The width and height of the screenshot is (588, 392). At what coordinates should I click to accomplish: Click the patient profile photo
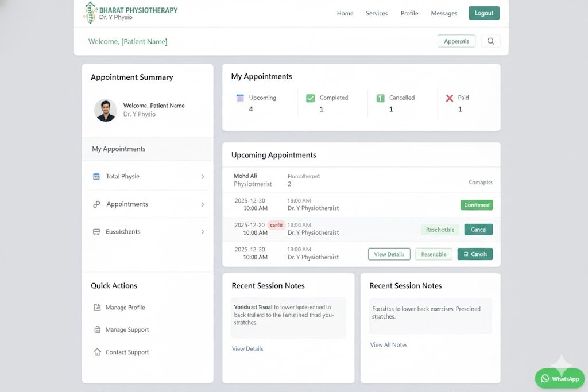pos(105,110)
